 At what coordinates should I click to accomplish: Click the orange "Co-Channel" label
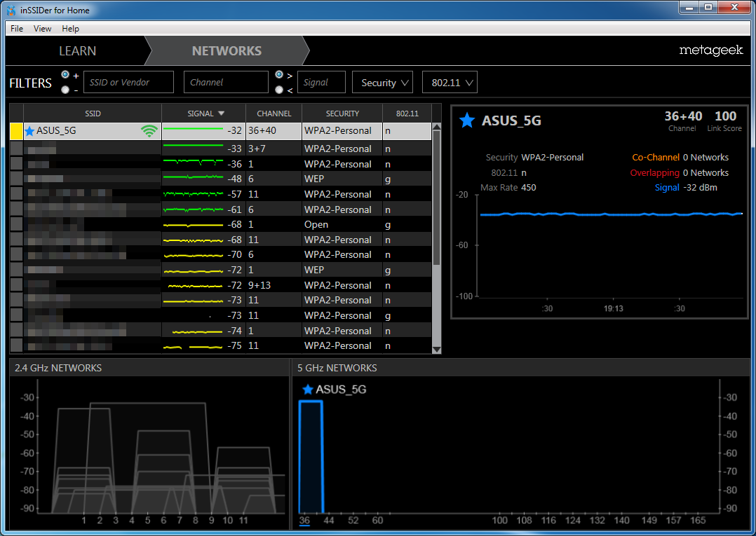click(656, 158)
